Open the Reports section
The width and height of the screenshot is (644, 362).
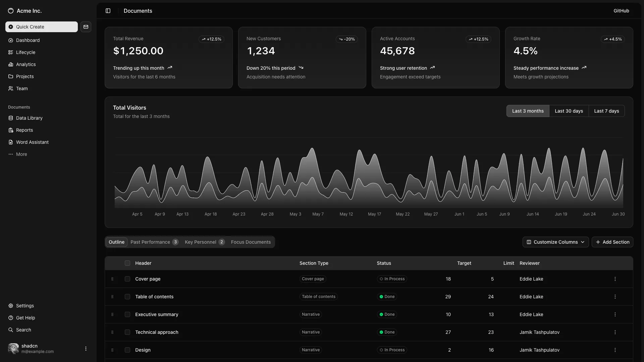pos(24,130)
